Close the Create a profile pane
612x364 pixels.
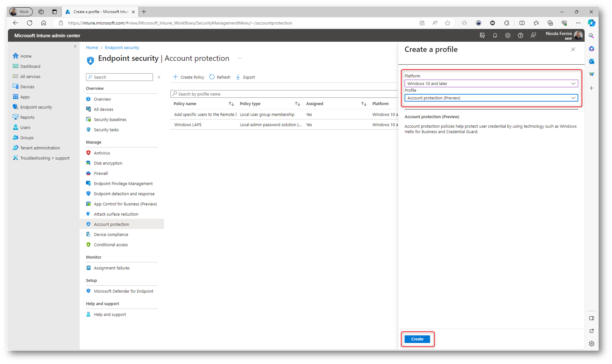(573, 49)
